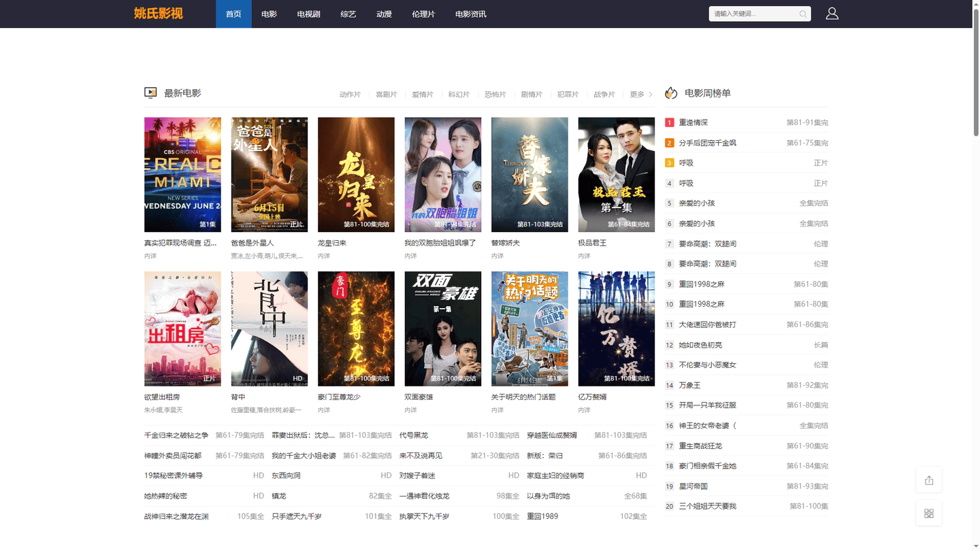Open 大佬速回你爸被打 in the chart
Image resolution: width=980 pixels, height=551 pixels.
708,324
